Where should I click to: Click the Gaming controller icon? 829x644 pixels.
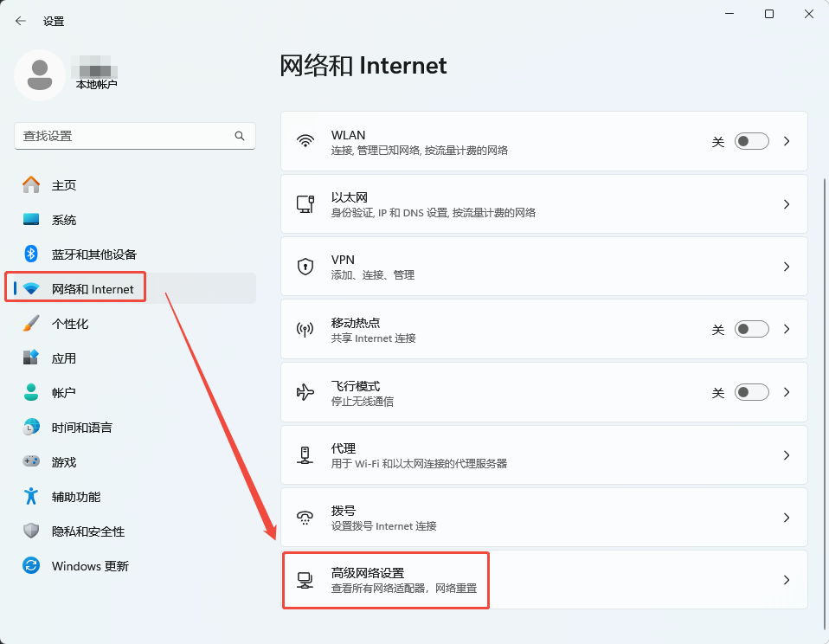(31, 461)
